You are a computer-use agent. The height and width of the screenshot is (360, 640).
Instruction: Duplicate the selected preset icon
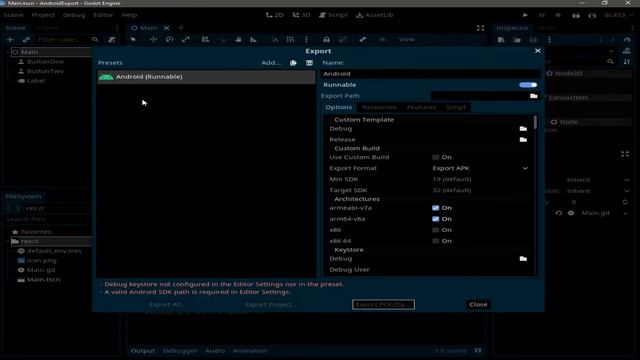[x=293, y=63]
